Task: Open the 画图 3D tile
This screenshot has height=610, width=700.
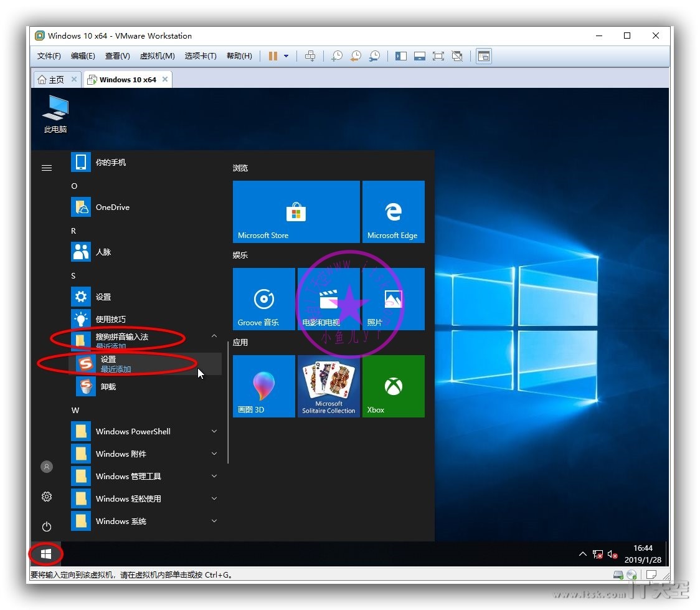Action: pos(264,386)
